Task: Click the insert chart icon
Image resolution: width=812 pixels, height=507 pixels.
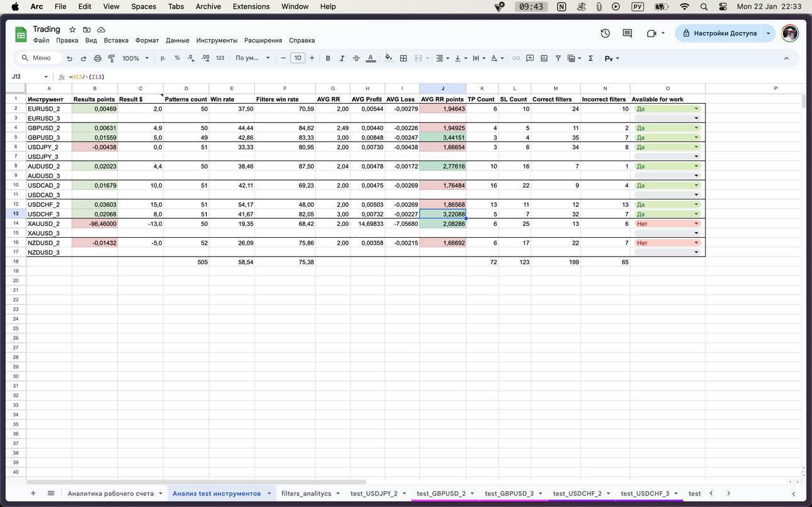Action: click(544, 58)
